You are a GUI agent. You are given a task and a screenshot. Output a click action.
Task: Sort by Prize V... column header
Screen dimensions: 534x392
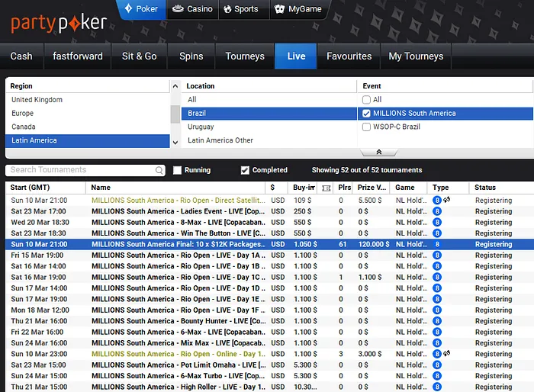[372, 188]
